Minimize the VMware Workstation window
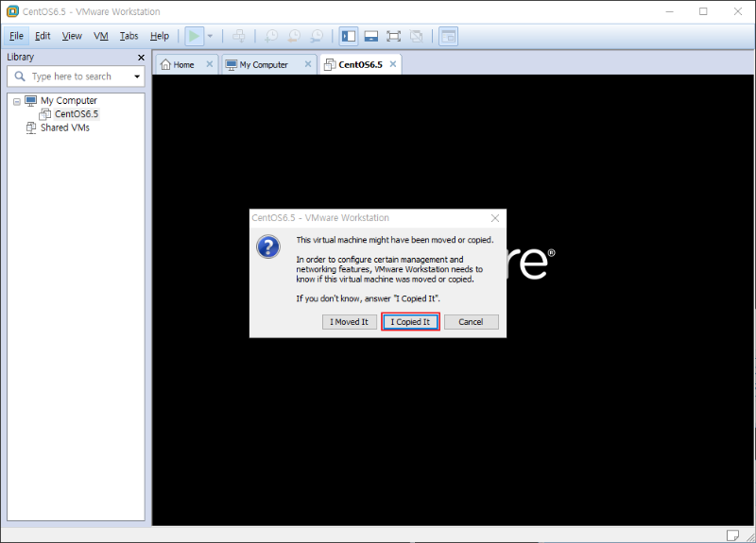756x543 pixels. [670, 11]
